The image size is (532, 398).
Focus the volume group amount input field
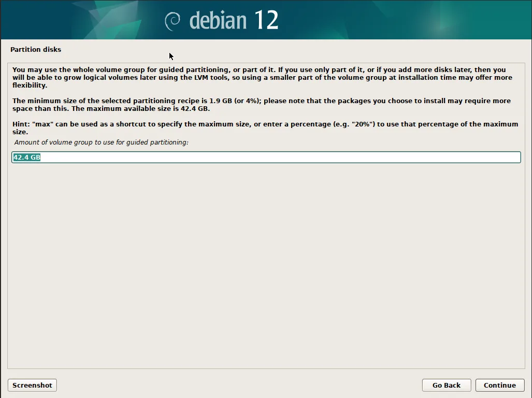[x=266, y=157]
